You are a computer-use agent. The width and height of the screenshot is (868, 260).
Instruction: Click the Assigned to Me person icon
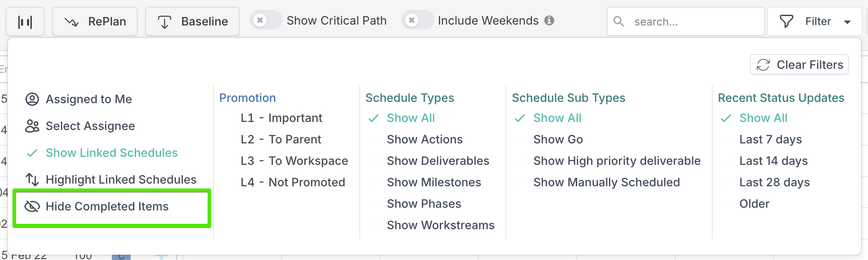[x=32, y=99]
